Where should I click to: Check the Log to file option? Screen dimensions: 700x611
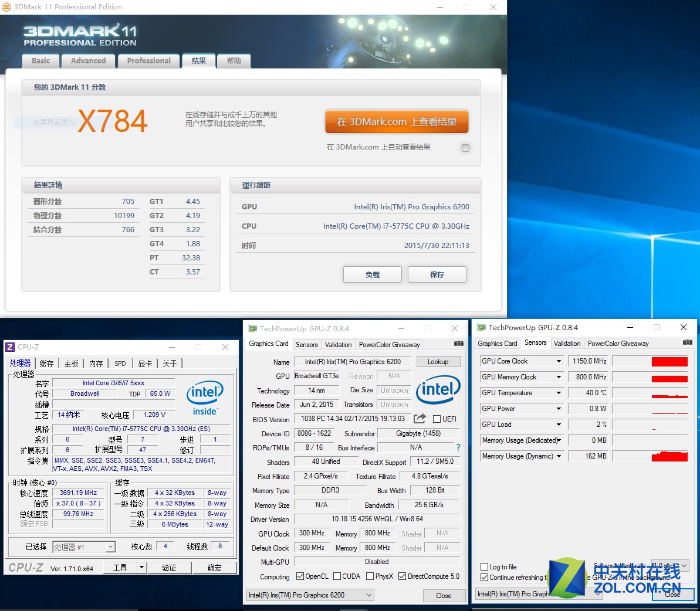[x=485, y=567]
